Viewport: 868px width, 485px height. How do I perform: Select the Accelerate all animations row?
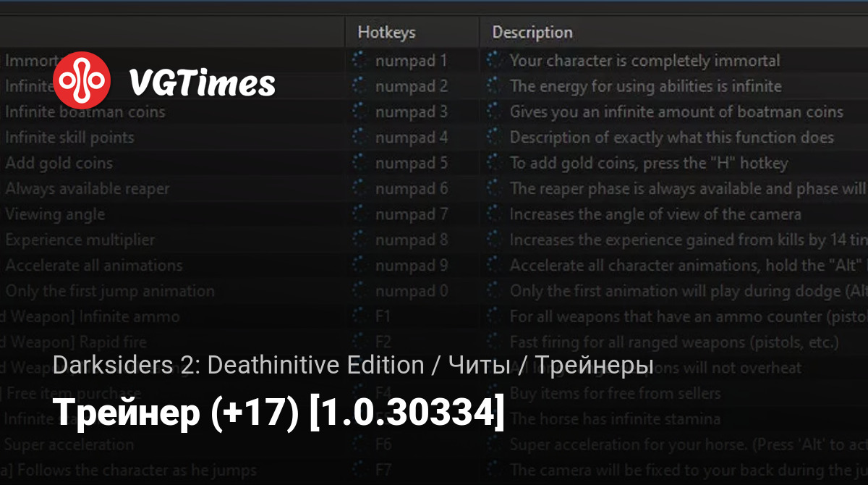point(94,266)
